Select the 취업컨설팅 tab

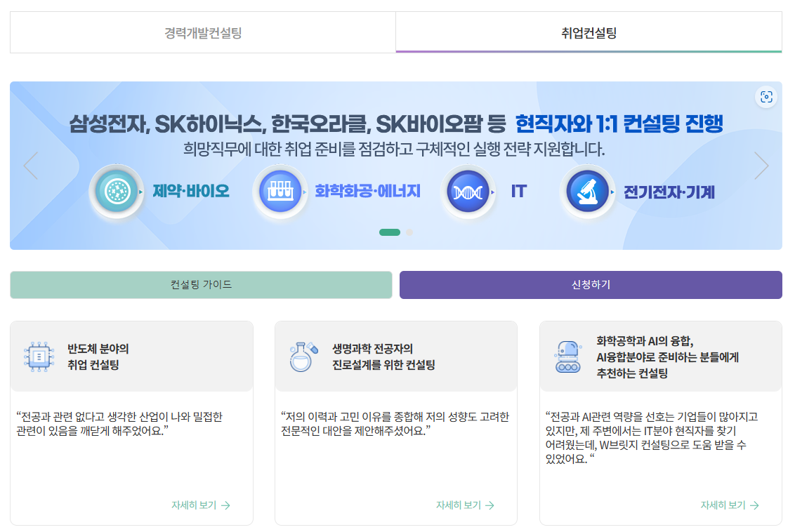click(x=589, y=32)
